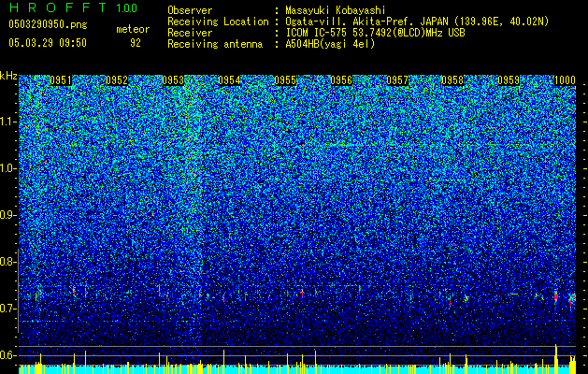Click the 1000 time marker
Screen dimensions: 588x374
pyautogui.click(x=565, y=80)
